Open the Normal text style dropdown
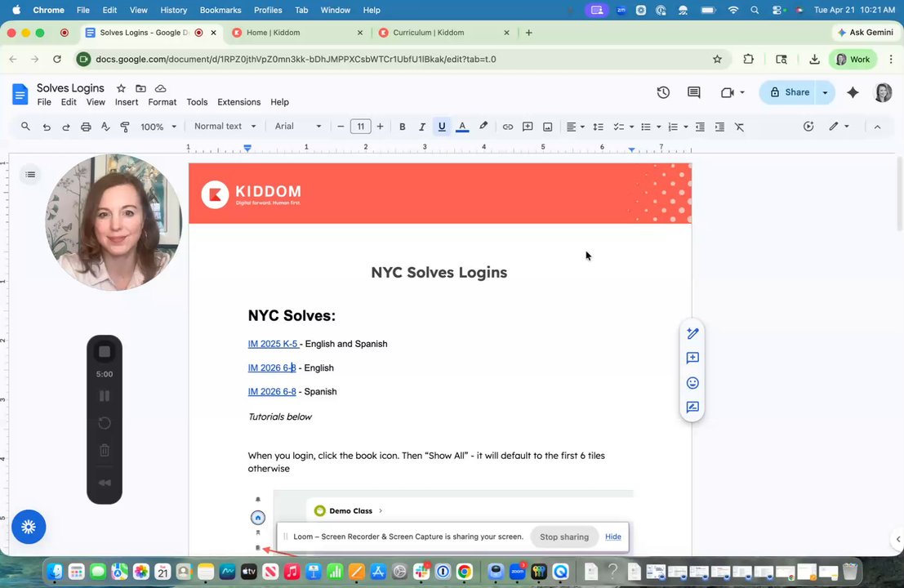The width and height of the screenshot is (904, 588). point(225,127)
